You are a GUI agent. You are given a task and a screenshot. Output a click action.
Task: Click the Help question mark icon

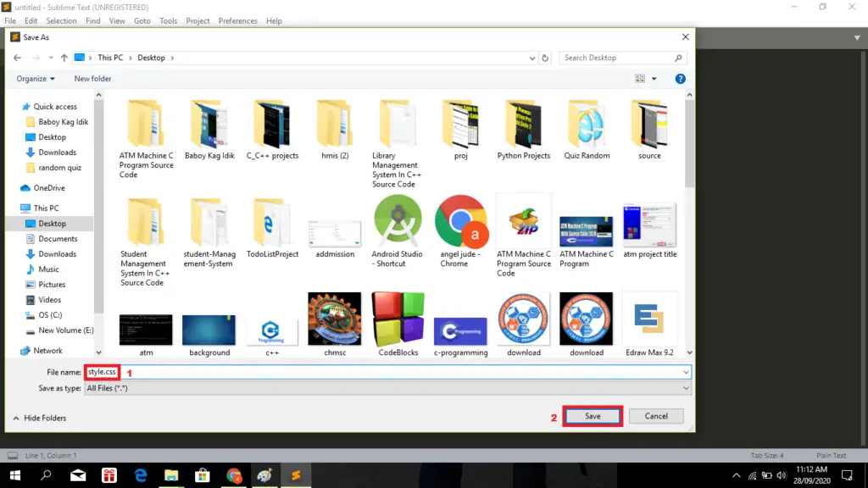[680, 79]
